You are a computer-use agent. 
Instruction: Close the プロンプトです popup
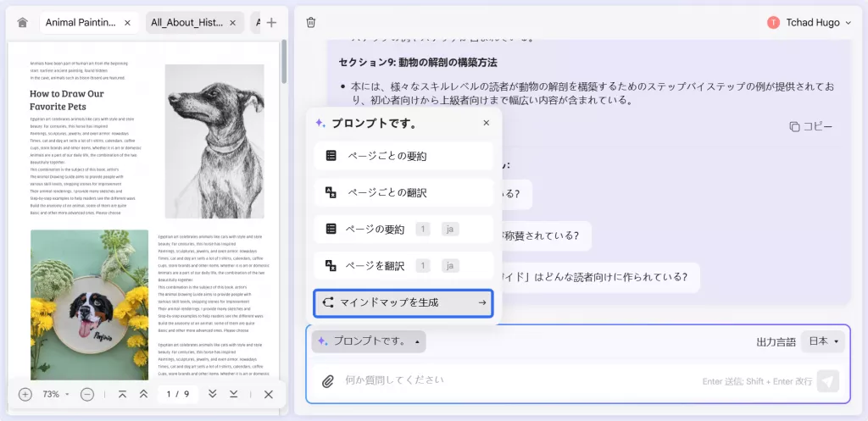(486, 123)
